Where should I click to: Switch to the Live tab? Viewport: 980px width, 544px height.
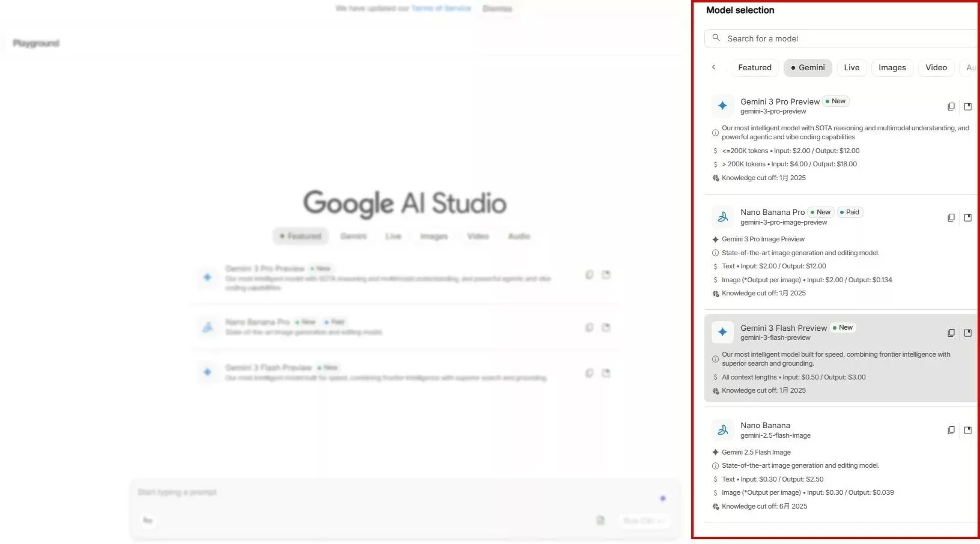tap(851, 67)
